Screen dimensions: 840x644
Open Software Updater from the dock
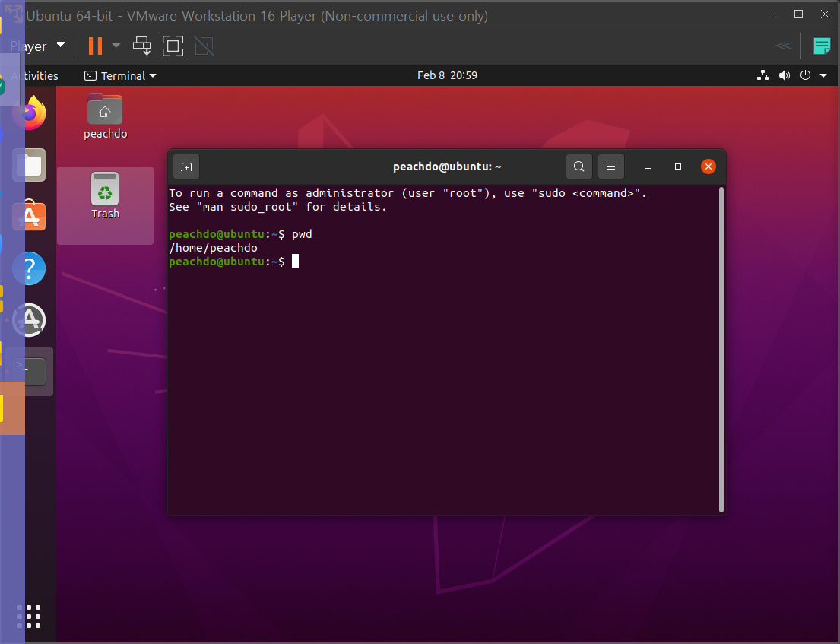tap(30, 320)
